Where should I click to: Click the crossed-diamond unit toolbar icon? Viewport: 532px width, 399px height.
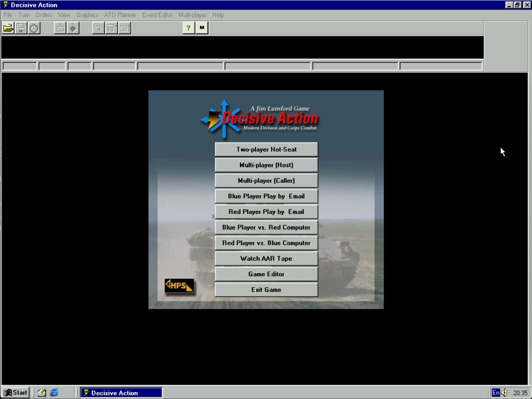point(73,28)
